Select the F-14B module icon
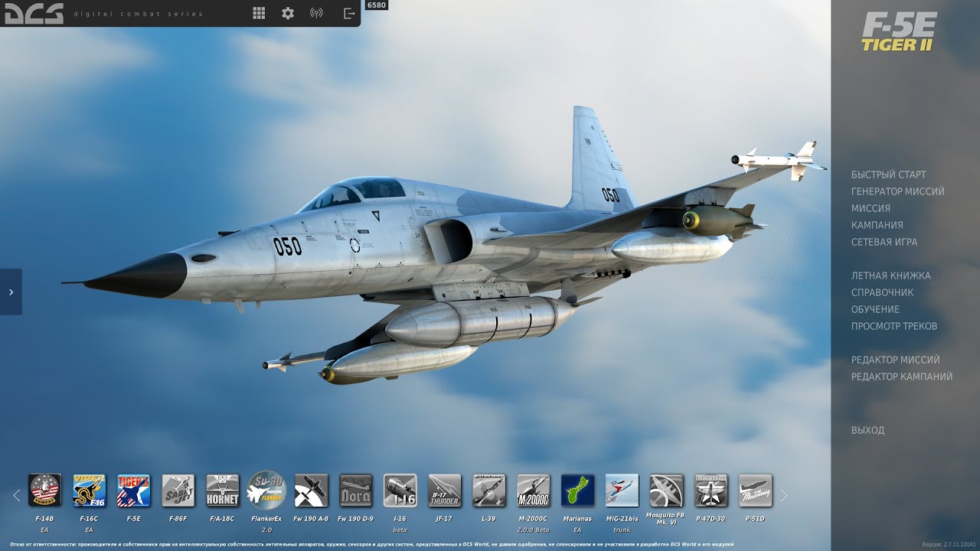Image resolution: width=980 pixels, height=551 pixels. 44,490
